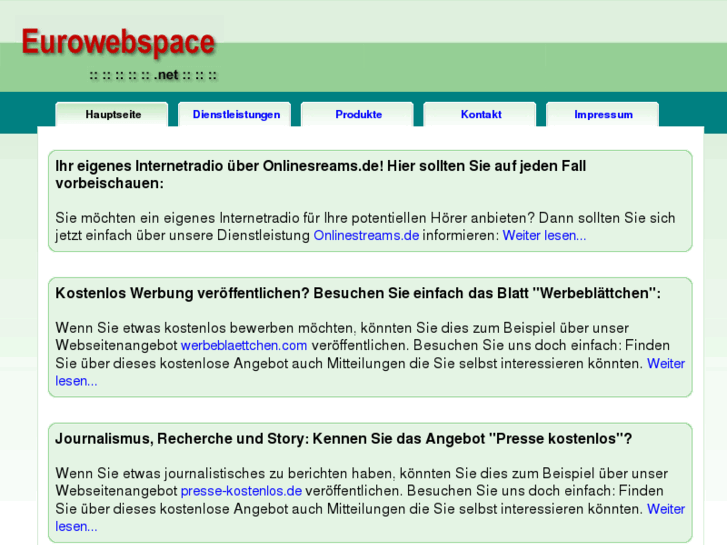Click text 'Wenn Sie etwas kostenlos bewerben möchten'

coord(204,328)
